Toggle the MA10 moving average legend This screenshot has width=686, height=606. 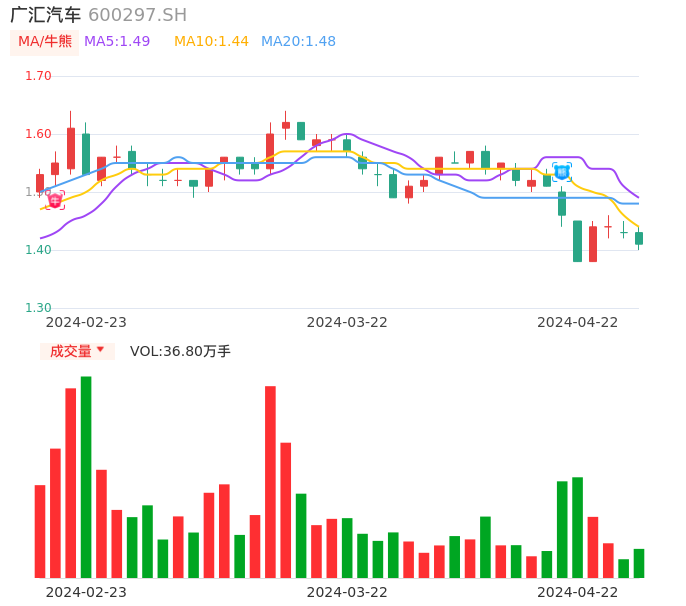point(211,42)
